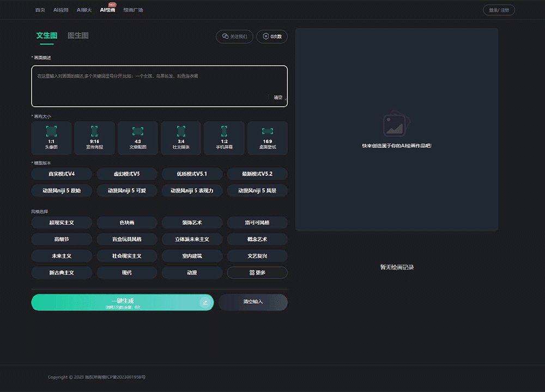Choose the 优质模式V5.1 model
Viewport: 545px width, 392px height.
192,174
